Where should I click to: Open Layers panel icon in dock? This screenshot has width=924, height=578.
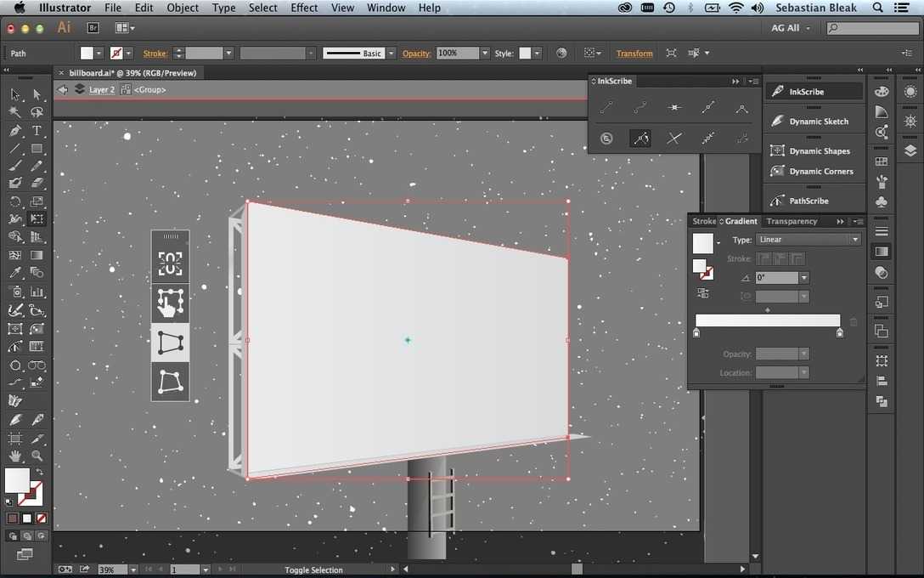[x=910, y=151]
